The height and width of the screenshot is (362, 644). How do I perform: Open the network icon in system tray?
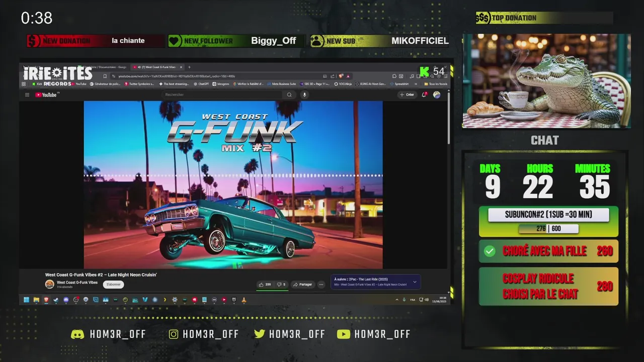[421, 300]
